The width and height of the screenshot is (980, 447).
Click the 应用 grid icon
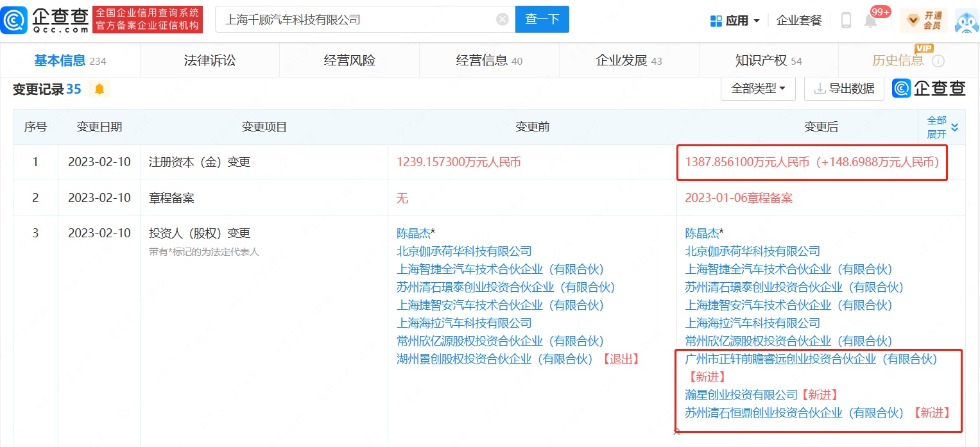coord(716,21)
